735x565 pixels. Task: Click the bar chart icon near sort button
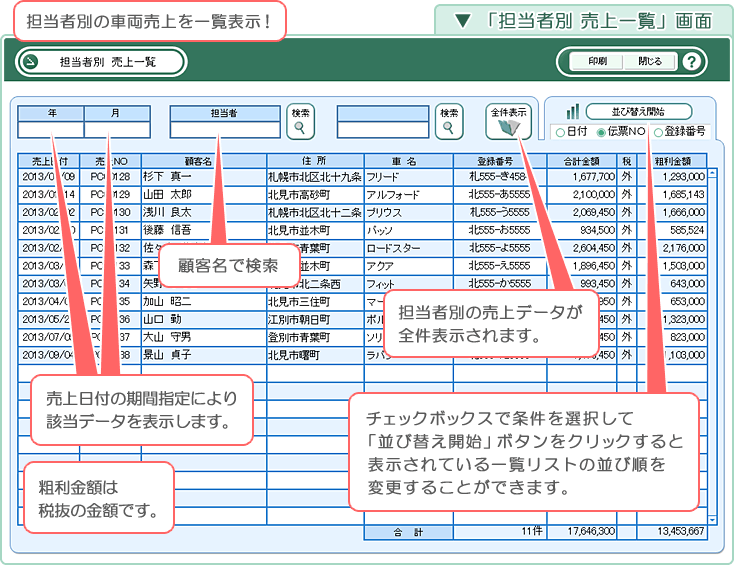pyautogui.click(x=572, y=112)
